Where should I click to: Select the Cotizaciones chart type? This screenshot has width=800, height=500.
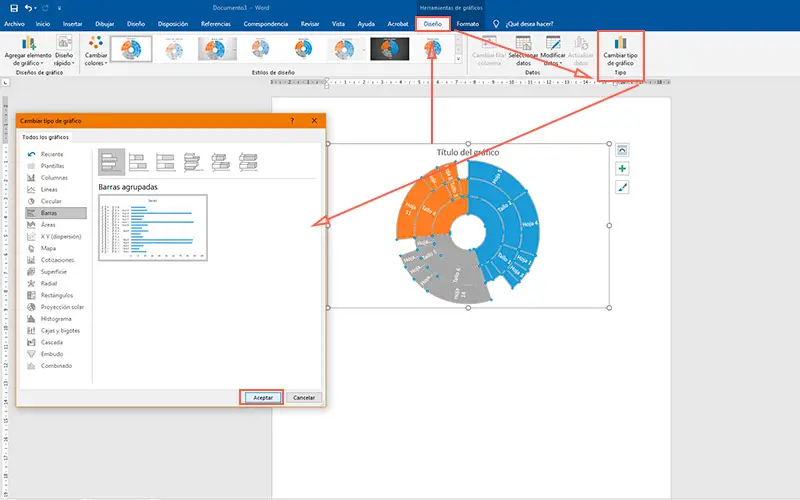click(56, 260)
